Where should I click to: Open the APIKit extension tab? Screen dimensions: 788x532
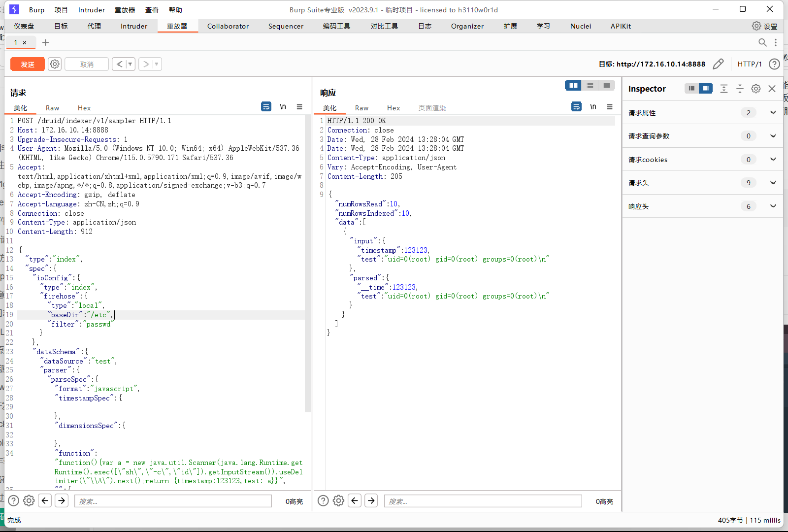tap(621, 26)
